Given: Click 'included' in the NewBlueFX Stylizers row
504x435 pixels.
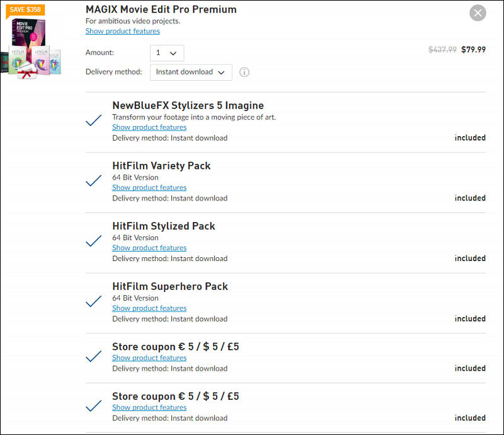Looking at the screenshot, I should tap(470, 137).
